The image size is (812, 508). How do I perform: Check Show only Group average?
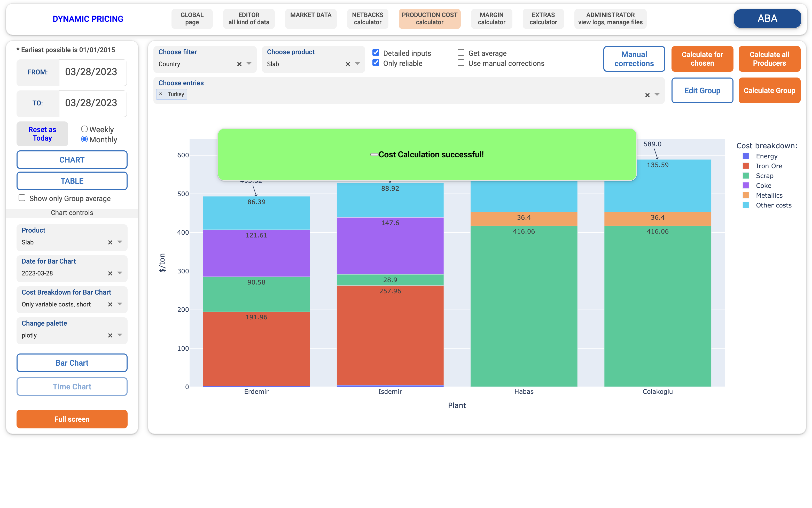(22, 198)
